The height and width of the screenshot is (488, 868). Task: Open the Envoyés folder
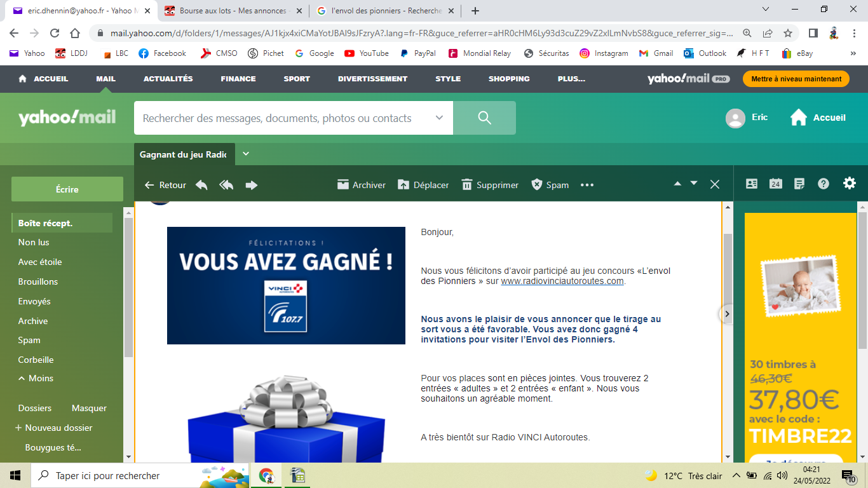pyautogui.click(x=34, y=301)
